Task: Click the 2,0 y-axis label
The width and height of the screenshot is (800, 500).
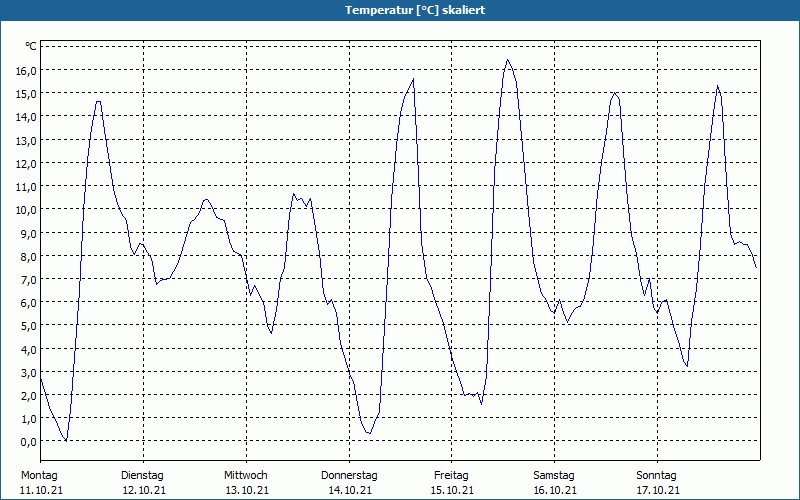Action: (31, 396)
